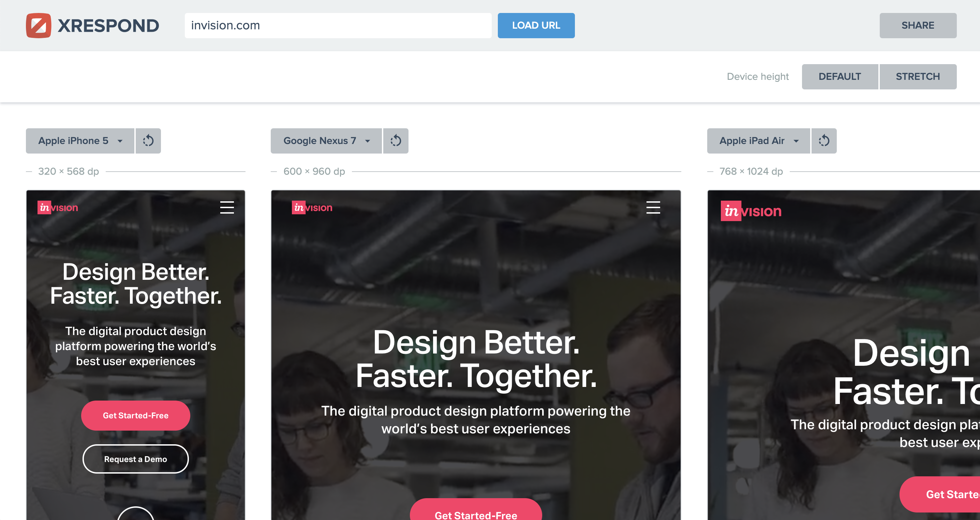Viewport: 980px width, 520px height.
Task: Click the LOAD URL button
Action: pyautogui.click(x=536, y=26)
